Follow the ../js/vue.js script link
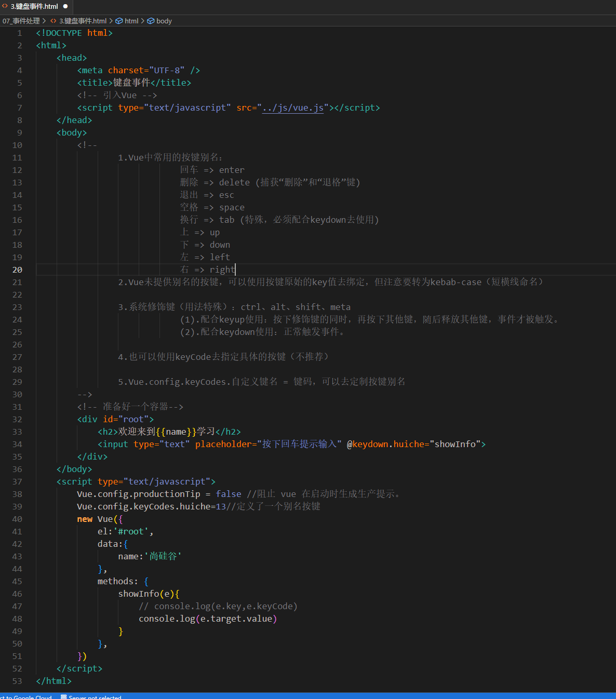This screenshot has width=616, height=699. (x=293, y=107)
